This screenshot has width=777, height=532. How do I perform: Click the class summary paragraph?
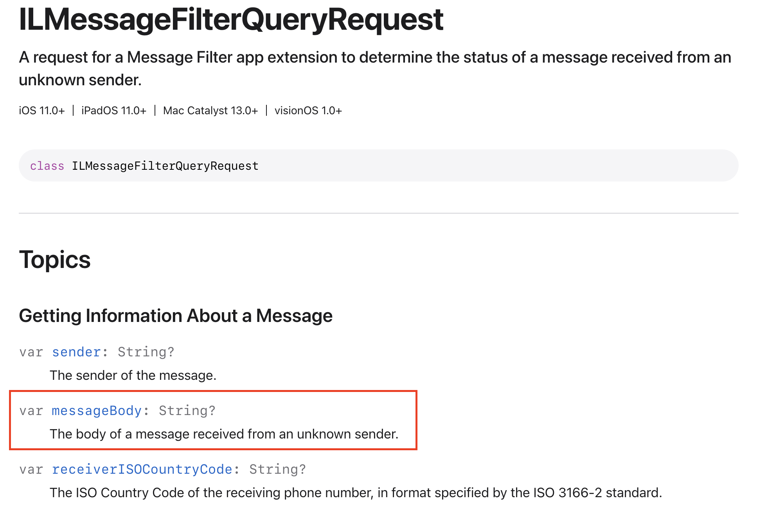[375, 68]
